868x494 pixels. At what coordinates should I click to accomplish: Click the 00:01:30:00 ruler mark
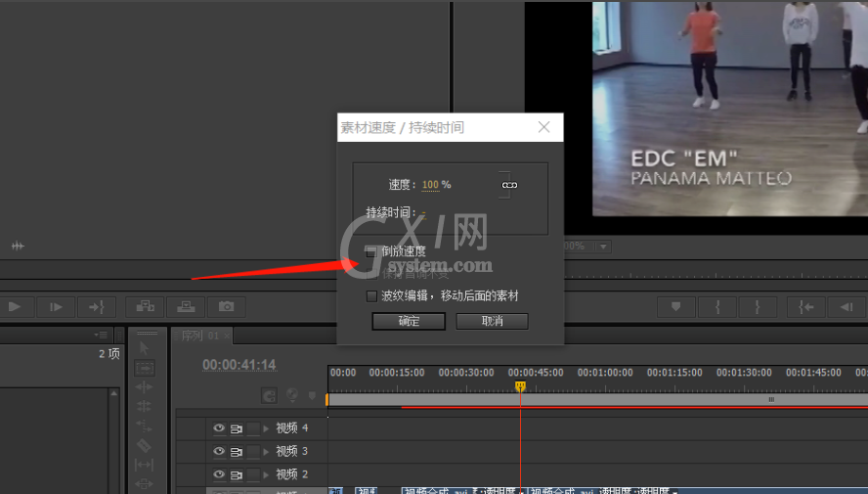point(744,373)
